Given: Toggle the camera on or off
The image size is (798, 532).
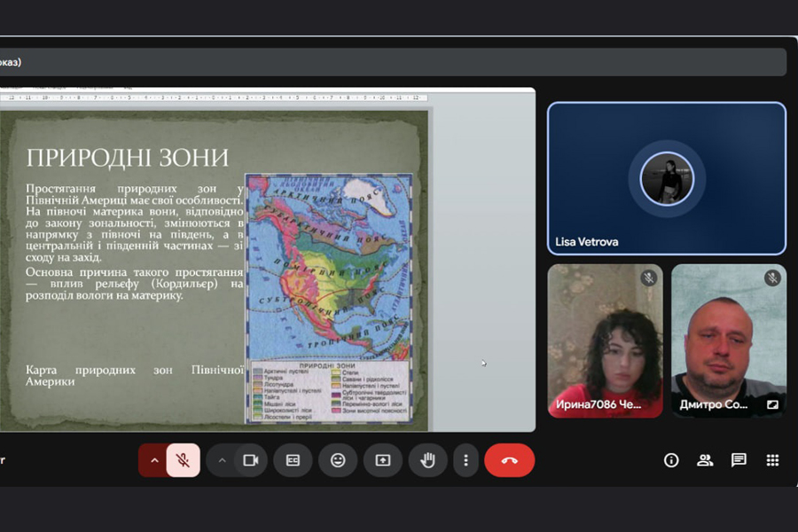Looking at the screenshot, I should pyautogui.click(x=250, y=460).
